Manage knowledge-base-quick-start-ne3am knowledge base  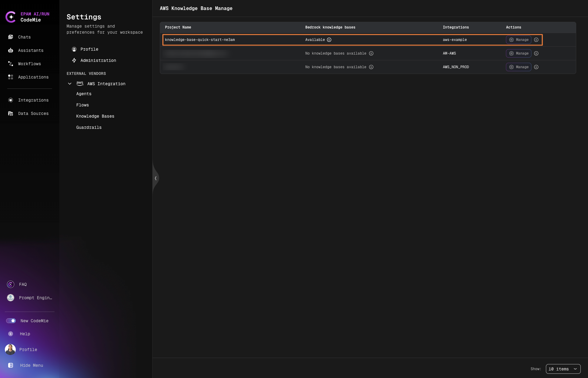[x=518, y=40]
